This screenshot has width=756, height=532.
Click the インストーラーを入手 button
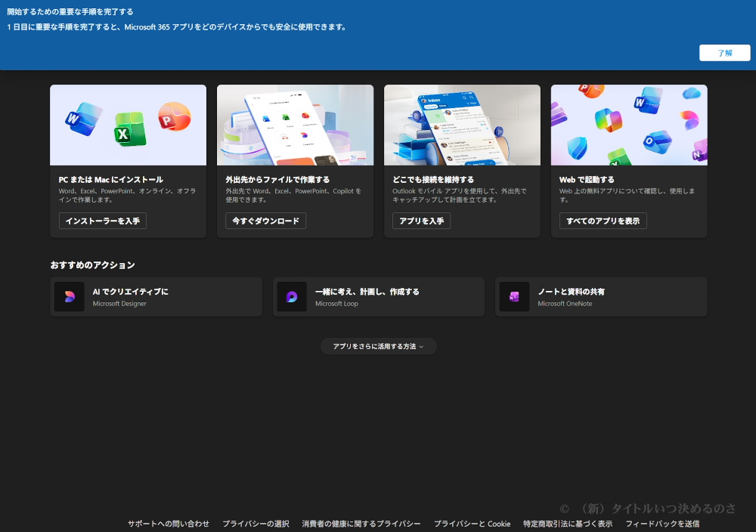[x=103, y=221]
